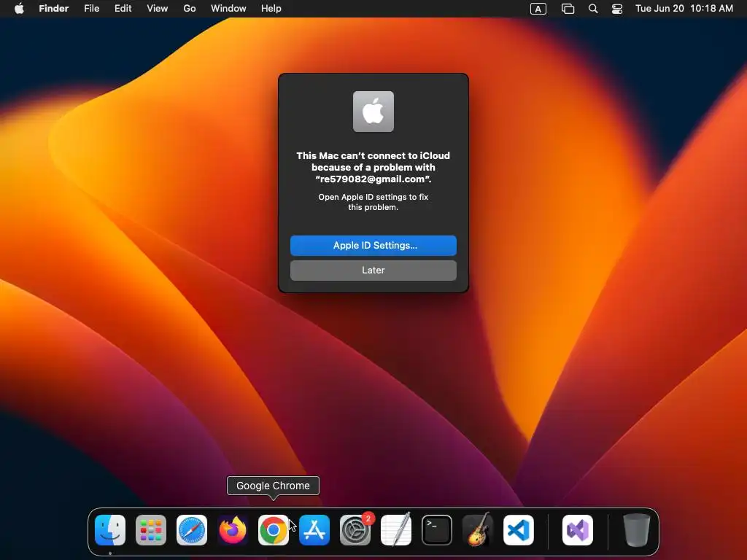Viewport: 747px width, 560px height.
Task: Click the iCloud error heading text
Action: [x=373, y=167]
